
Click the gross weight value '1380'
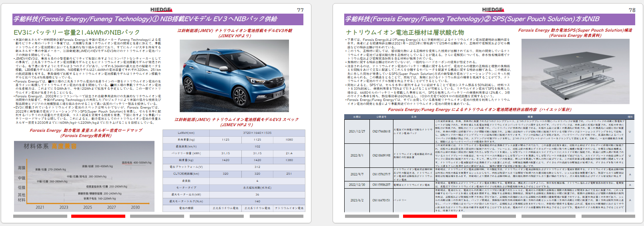click(289, 160)
